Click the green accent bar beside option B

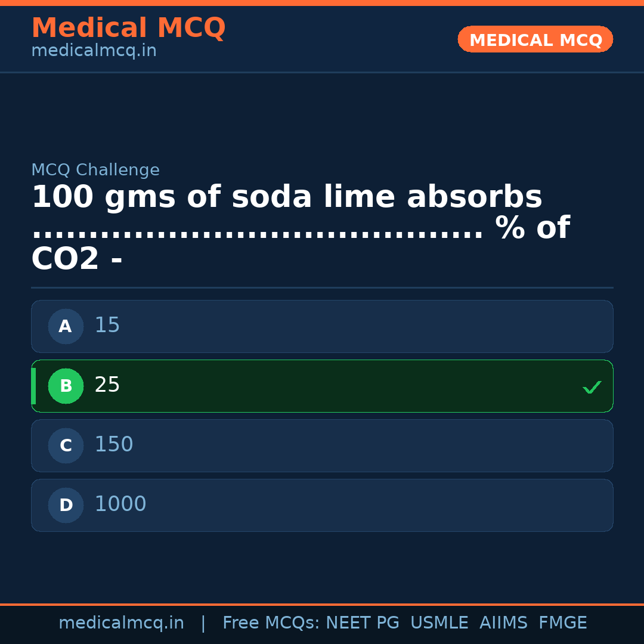[x=33, y=386]
